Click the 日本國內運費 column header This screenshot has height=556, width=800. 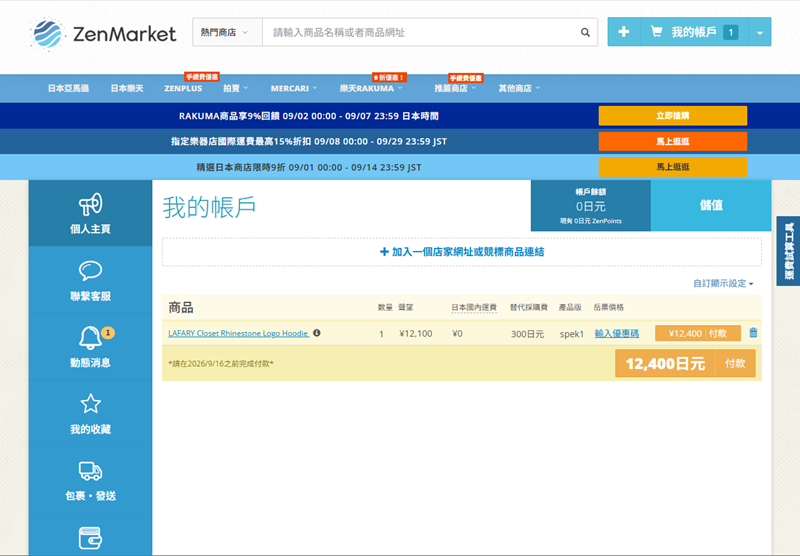click(x=473, y=307)
